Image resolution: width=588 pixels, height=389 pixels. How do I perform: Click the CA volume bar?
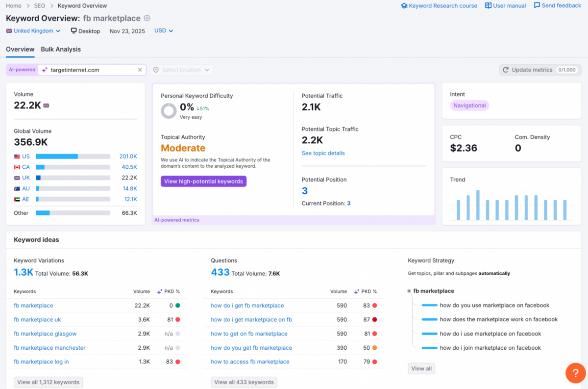click(73, 167)
